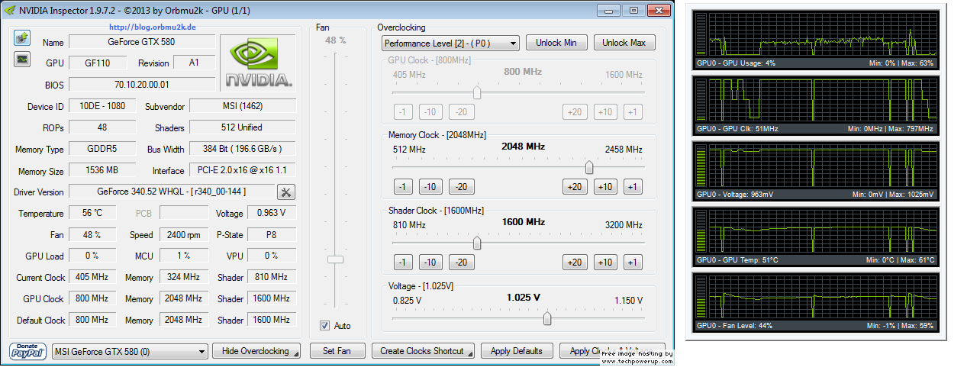
Task: Click Shader Clock -1 button
Action: click(404, 263)
